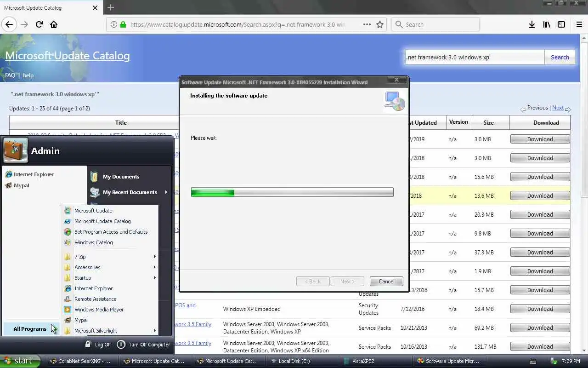
Task: Click the green shield tray icon
Action: (554, 361)
